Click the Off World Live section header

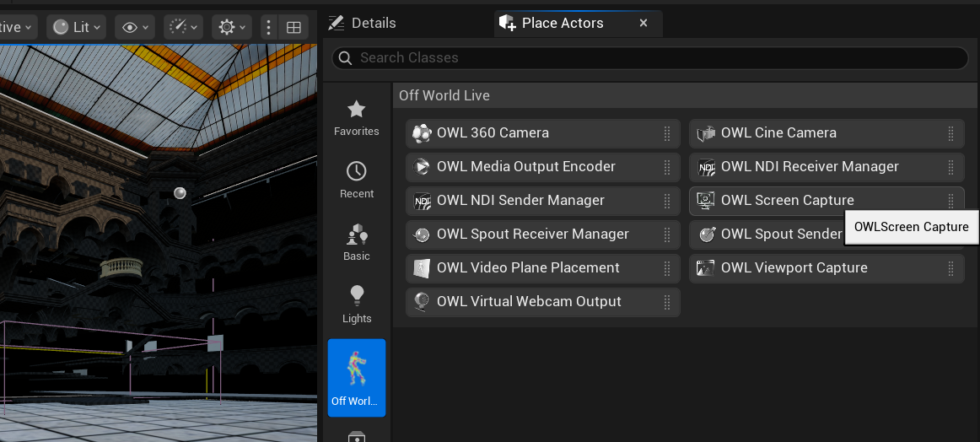point(685,95)
